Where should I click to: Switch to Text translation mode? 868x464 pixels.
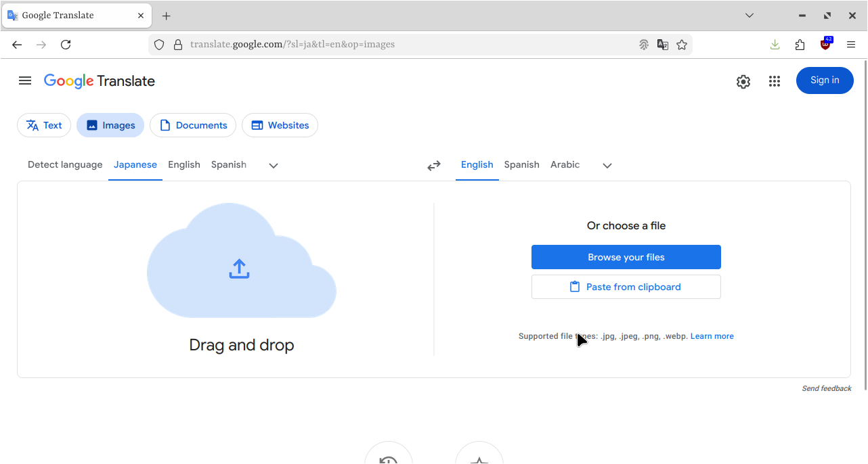(44, 125)
